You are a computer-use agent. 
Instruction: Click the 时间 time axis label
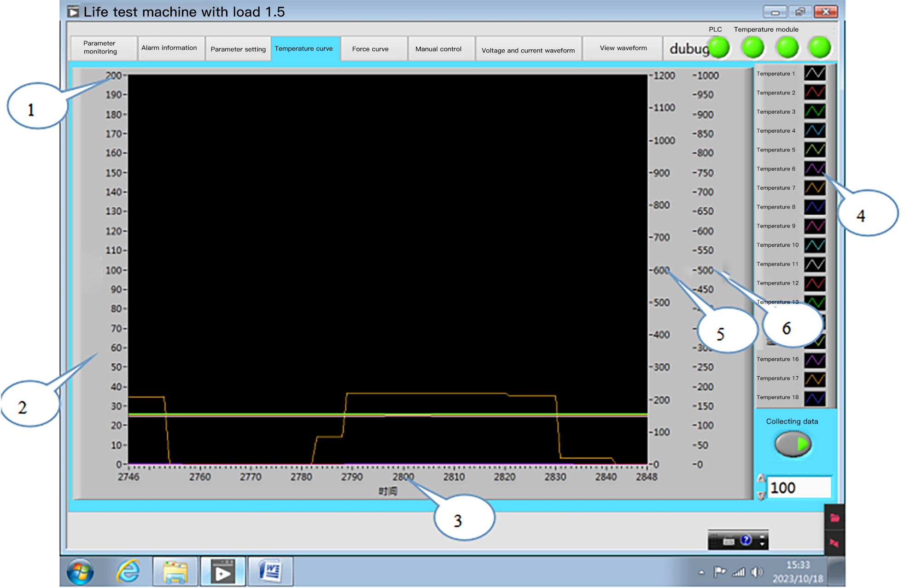click(388, 491)
